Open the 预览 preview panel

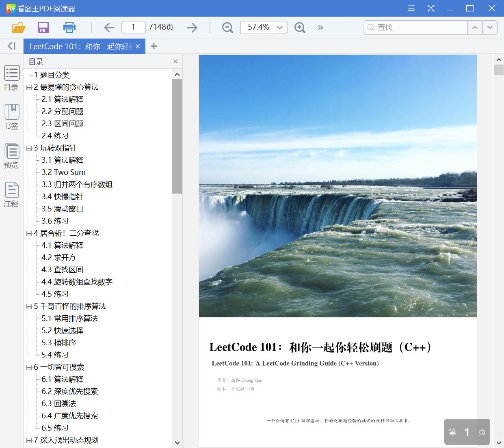(11, 156)
